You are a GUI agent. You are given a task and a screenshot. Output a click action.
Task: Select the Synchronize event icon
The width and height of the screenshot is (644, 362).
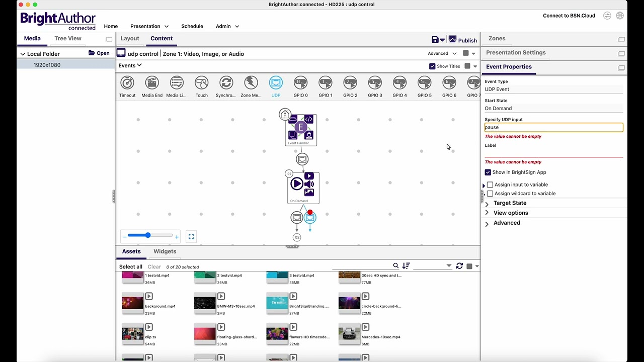click(x=226, y=83)
